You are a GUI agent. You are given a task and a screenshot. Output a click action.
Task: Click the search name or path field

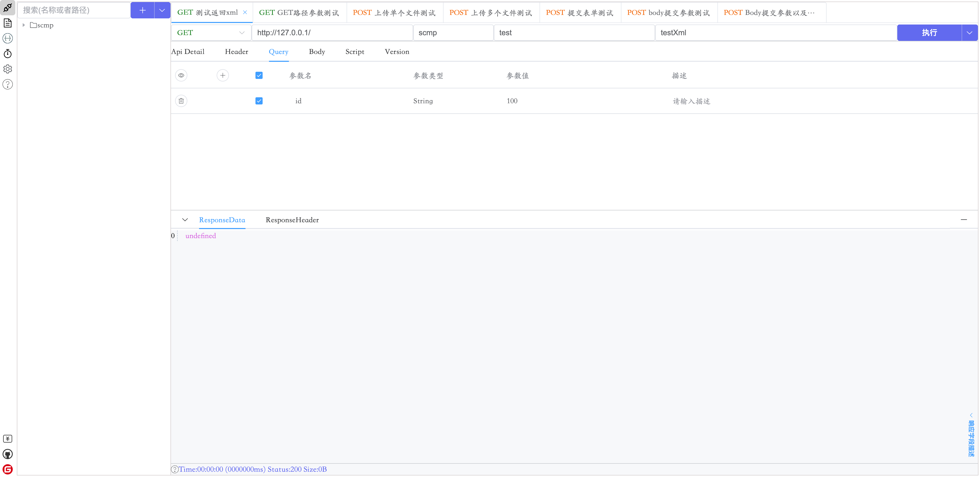point(74,10)
